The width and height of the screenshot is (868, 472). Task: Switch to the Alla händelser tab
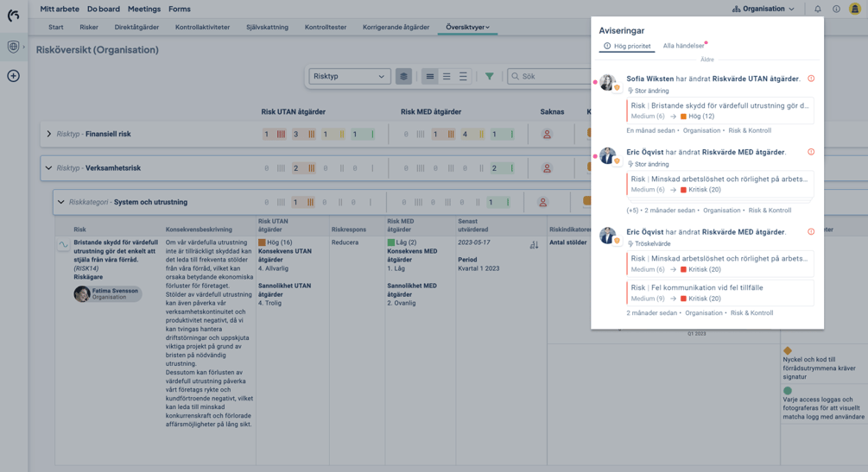point(683,46)
